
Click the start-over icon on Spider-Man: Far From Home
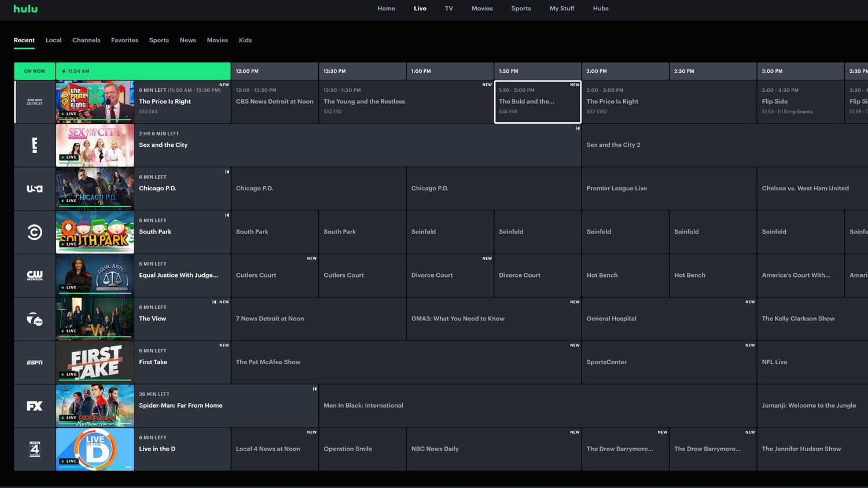(315, 389)
